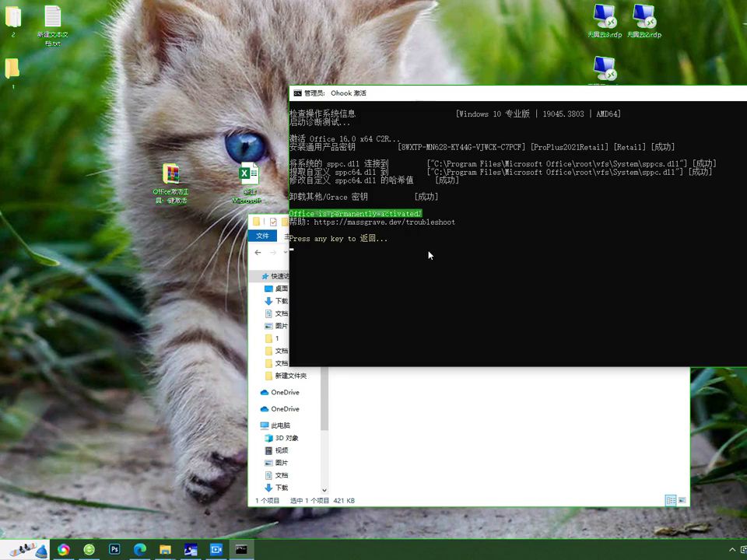Open 新建文件夹 in the navigation pane
This screenshot has height=560, width=747.
(x=286, y=376)
